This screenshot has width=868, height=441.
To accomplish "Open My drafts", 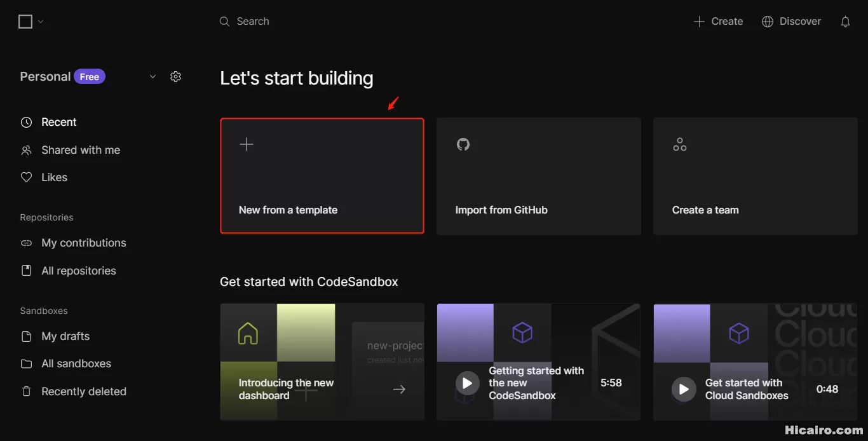I will 65,336.
